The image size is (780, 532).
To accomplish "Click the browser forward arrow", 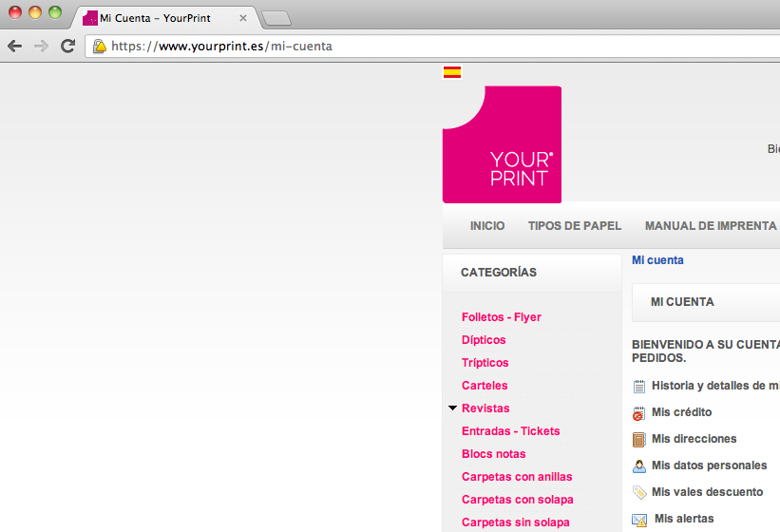I will click(41, 47).
